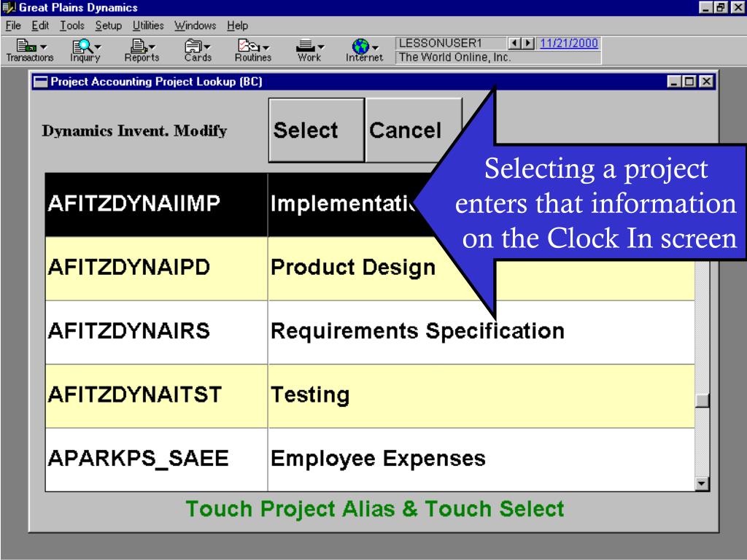Maximize the Project Lookup window

pos(689,82)
